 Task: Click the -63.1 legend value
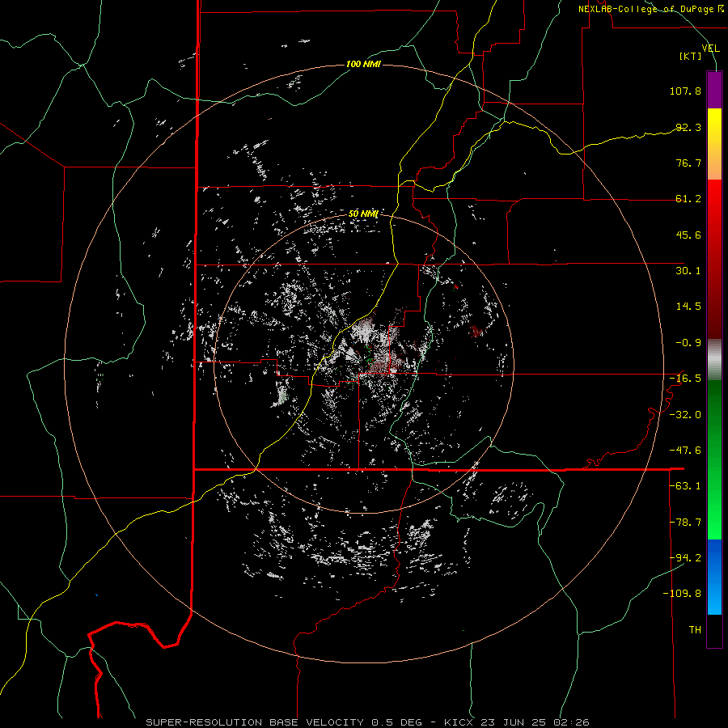point(685,486)
